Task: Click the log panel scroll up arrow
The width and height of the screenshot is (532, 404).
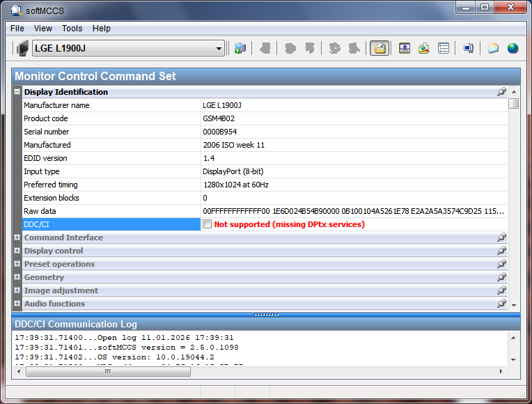Action: (513, 338)
